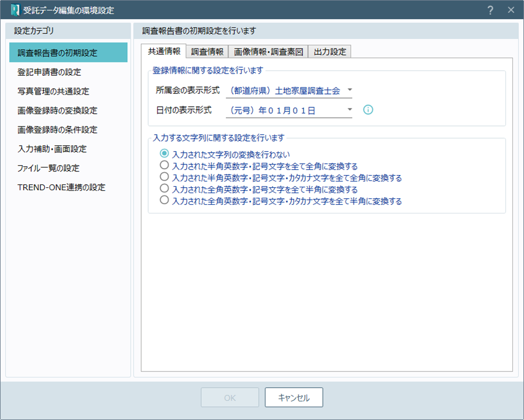Select ファイル一覧の設定 category
524x420 pixels.
coord(68,168)
